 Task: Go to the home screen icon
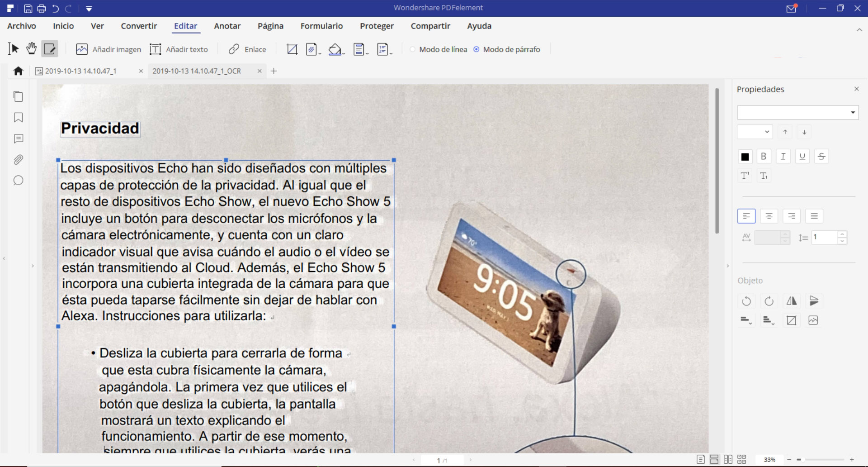[x=19, y=71]
